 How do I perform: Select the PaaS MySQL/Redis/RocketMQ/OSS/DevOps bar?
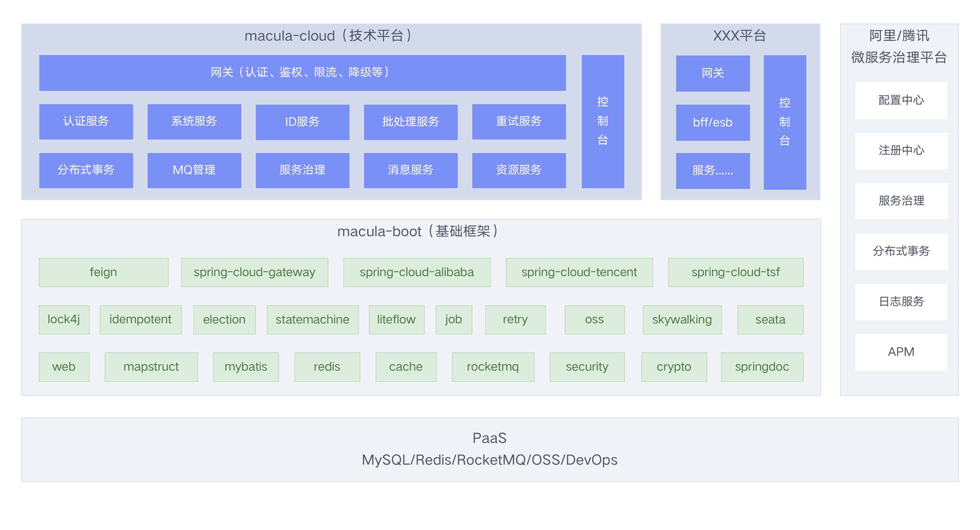click(x=489, y=449)
